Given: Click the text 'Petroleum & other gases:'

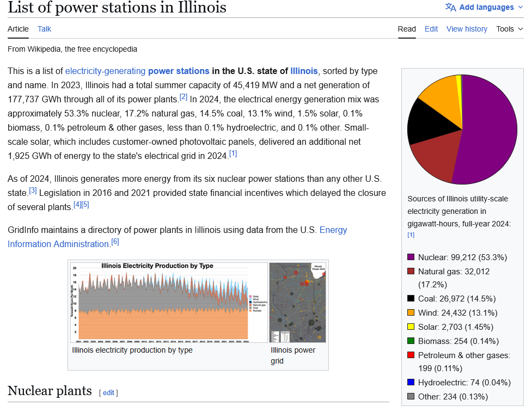Looking at the screenshot, I should [x=464, y=355].
